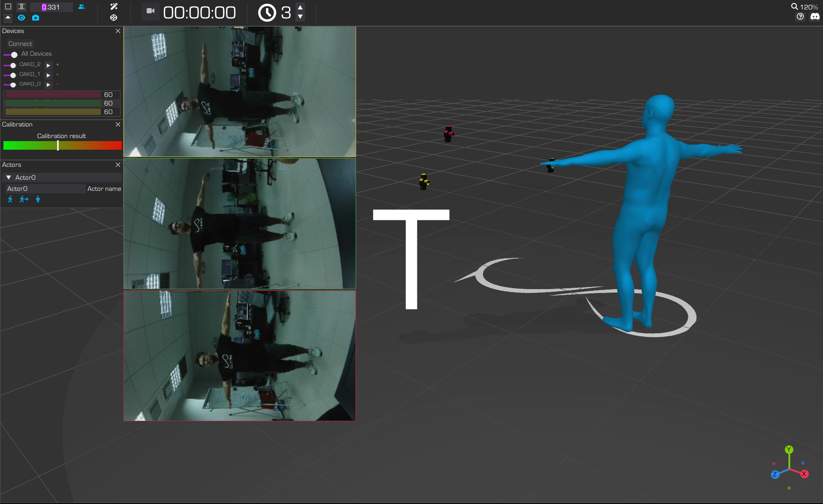This screenshot has height=504, width=823.
Task: Toggle the All Devices switch
Action: pyautogui.click(x=10, y=54)
